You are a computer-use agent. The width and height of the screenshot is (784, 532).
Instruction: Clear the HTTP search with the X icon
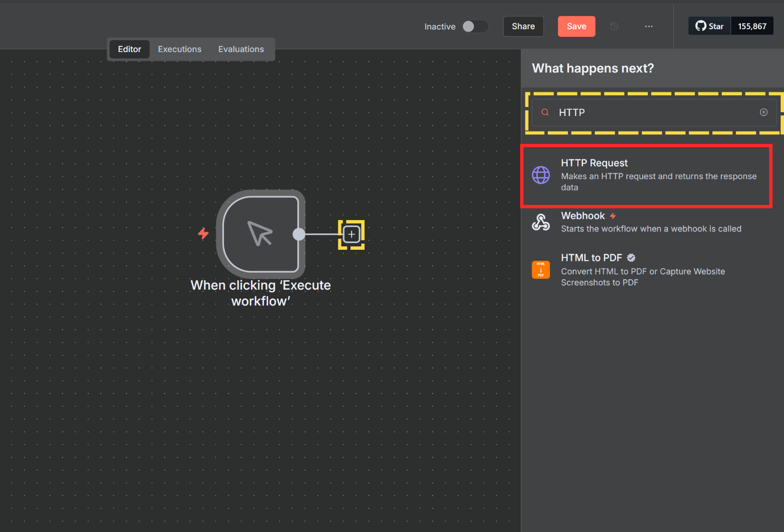764,112
